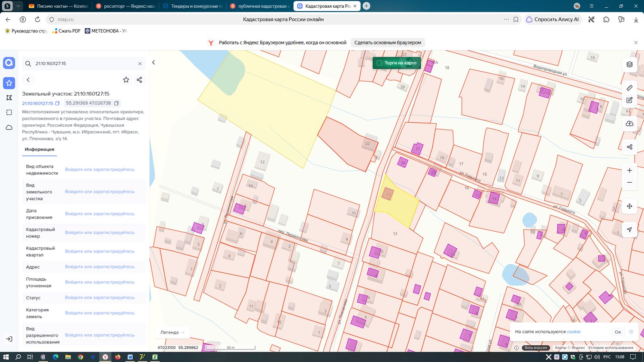Open Excel from the Windows taskbar
This screenshot has height=362, width=644.
155,357
